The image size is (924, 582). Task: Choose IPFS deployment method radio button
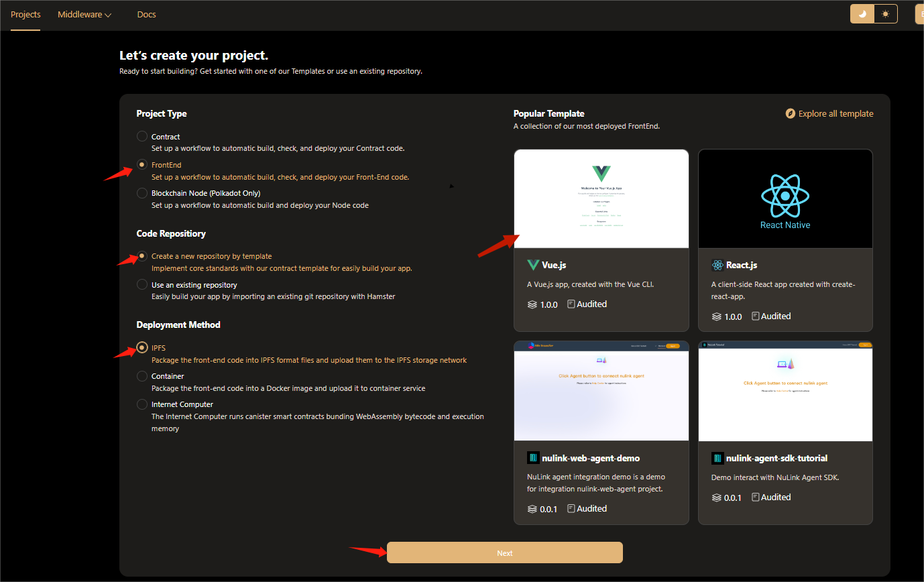click(x=142, y=347)
